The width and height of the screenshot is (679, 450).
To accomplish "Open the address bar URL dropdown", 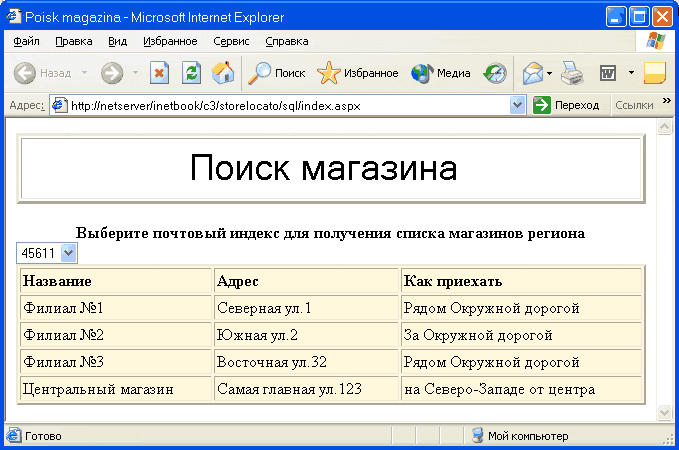I will [517, 105].
